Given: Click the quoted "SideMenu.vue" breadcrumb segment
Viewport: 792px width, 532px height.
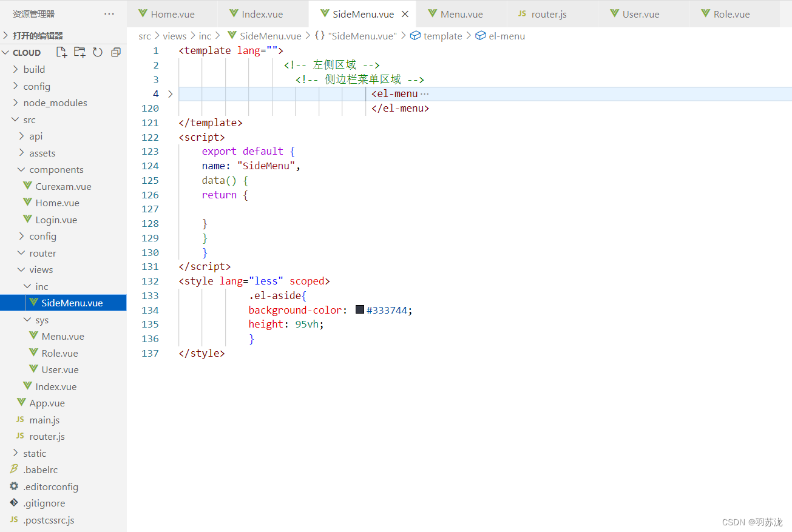Looking at the screenshot, I should pos(356,36).
